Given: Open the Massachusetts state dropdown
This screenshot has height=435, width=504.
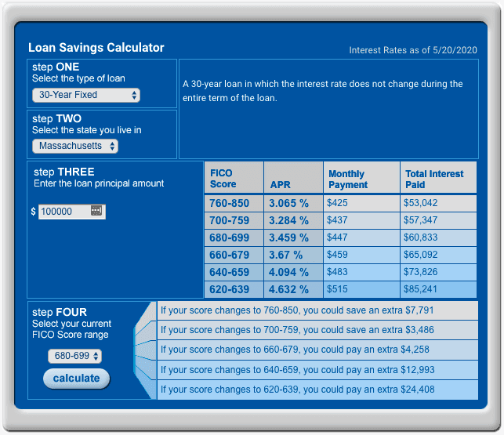Looking at the screenshot, I should pos(75,146).
